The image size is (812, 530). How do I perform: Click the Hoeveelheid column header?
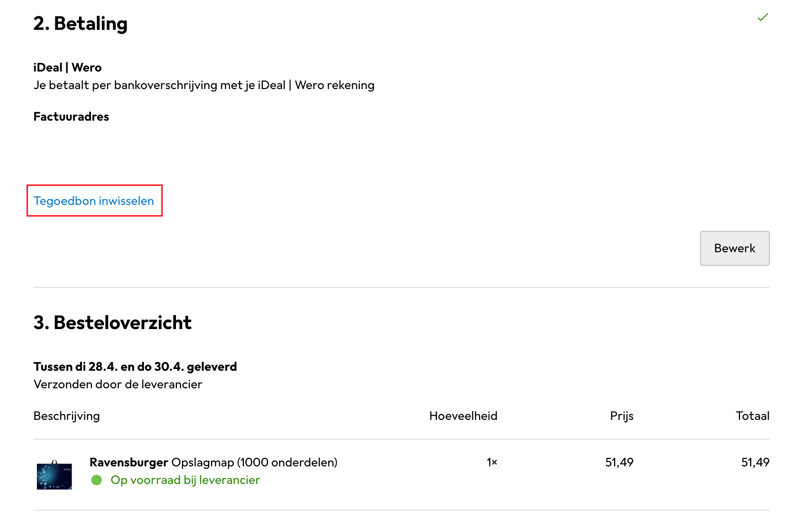(x=463, y=416)
